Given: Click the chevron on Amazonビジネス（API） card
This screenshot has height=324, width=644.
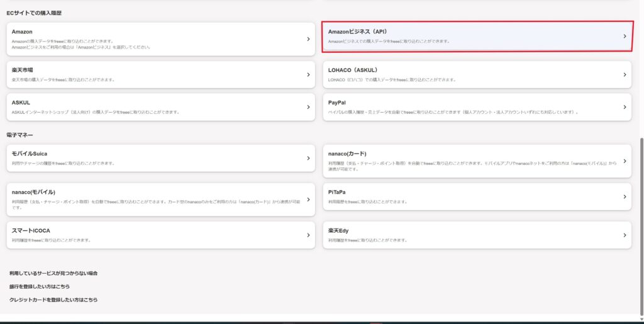Looking at the screenshot, I should [625, 36].
